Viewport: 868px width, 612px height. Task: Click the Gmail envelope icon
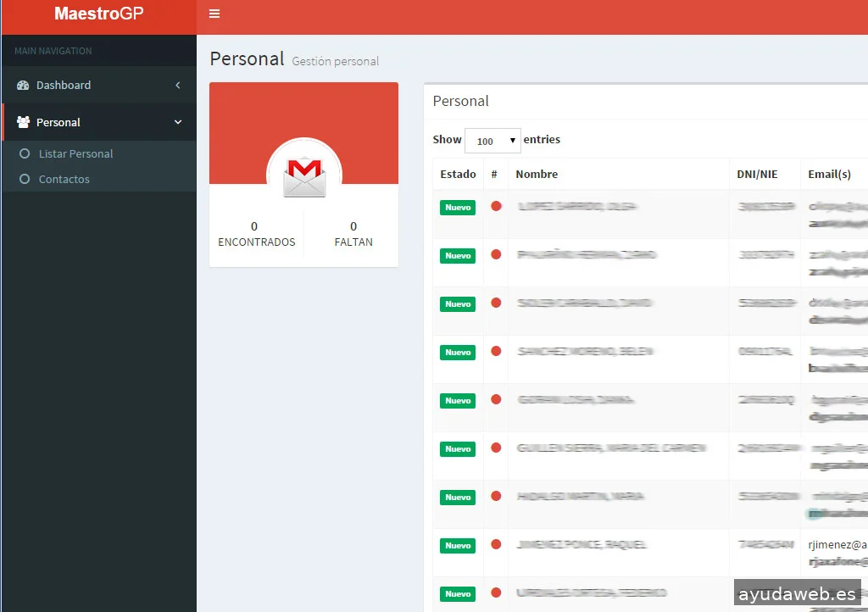[303, 176]
